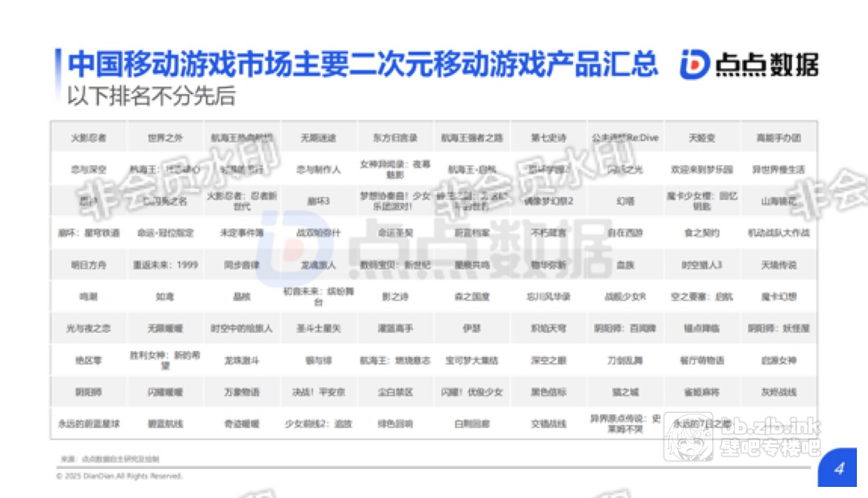868x498 pixels.
Task: Click the 阴阳师：百闻牌 cell
Action: coord(625,328)
